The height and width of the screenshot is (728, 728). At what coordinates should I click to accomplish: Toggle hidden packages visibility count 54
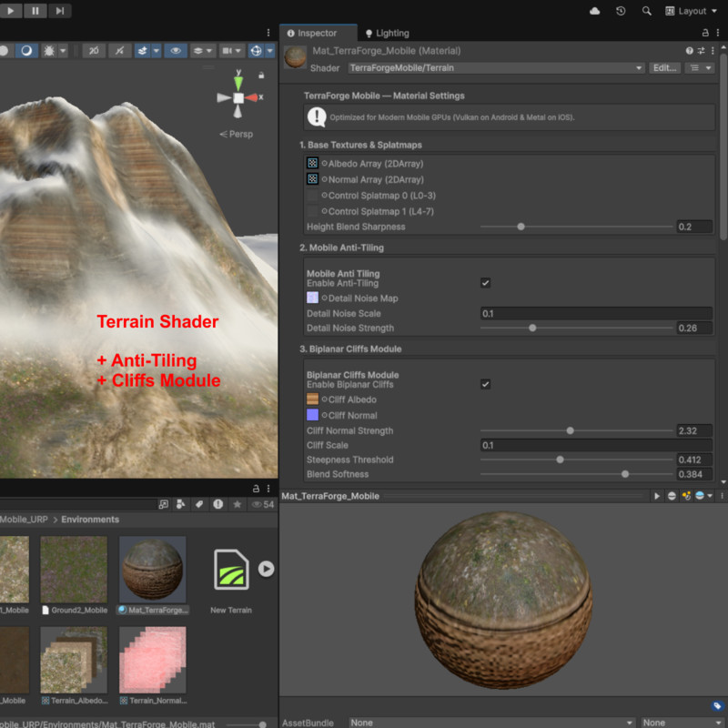(x=263, y=504)
